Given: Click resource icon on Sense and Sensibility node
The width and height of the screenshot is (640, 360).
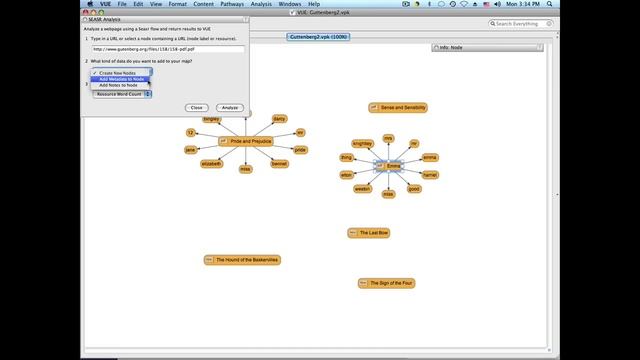Looking at the screenshot, I should [x=374, y=108].
